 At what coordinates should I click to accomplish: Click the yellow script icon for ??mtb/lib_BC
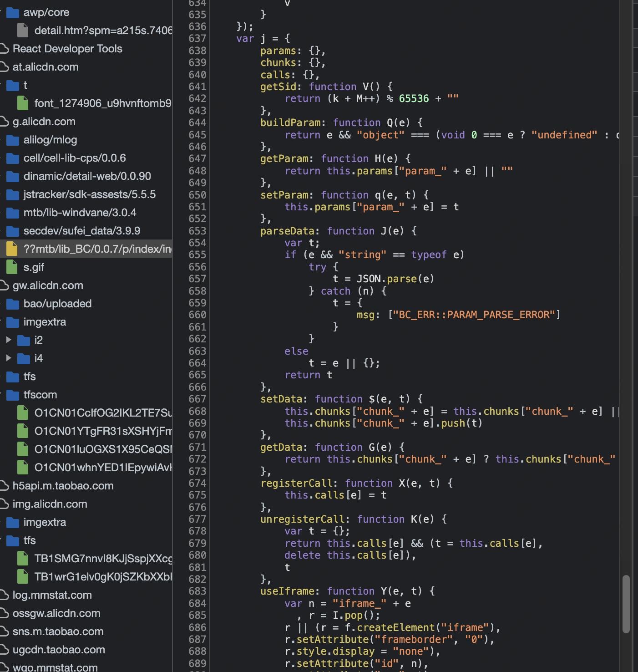point(12,249)
